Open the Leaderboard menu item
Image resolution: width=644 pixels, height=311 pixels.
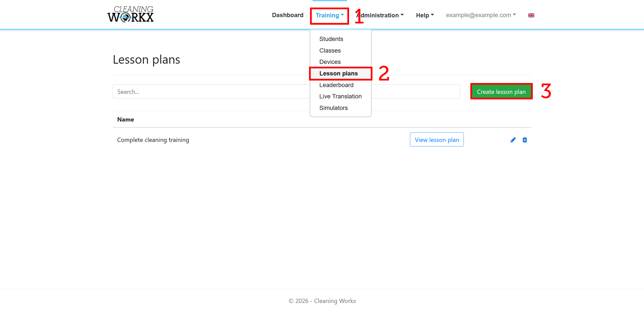click(x=340, y=85)
